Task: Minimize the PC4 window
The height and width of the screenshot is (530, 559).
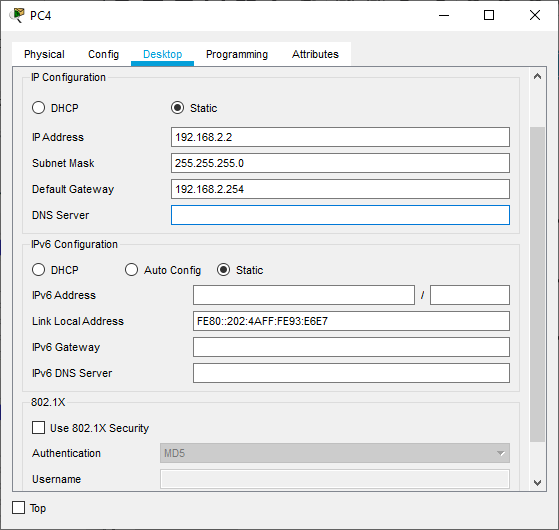Action: (444, 15)
